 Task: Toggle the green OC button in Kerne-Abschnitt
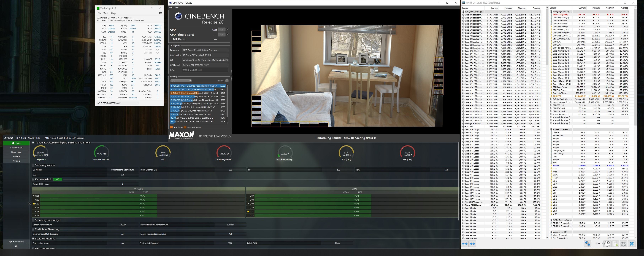coord(58,179)
